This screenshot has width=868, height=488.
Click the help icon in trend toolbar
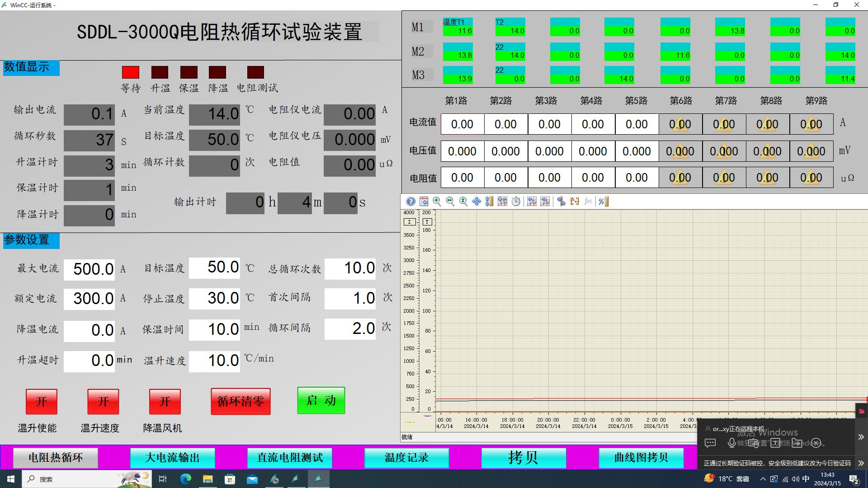click(410, 202)
